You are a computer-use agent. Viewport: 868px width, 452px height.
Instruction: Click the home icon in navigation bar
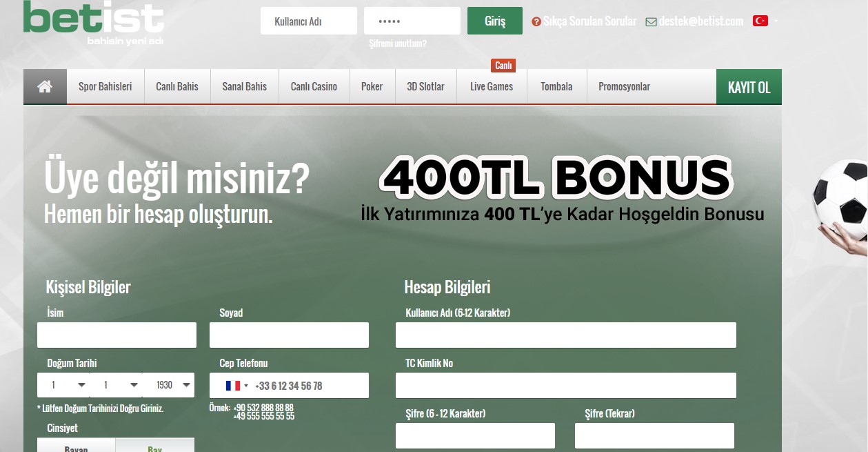[45, 86]
